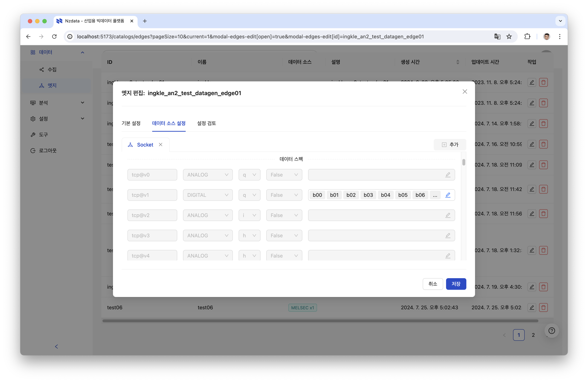This screenshot has height=382, width=588.
Task: Click edit pencil icon for tcp@v3 row
Action: coord(448,235)
